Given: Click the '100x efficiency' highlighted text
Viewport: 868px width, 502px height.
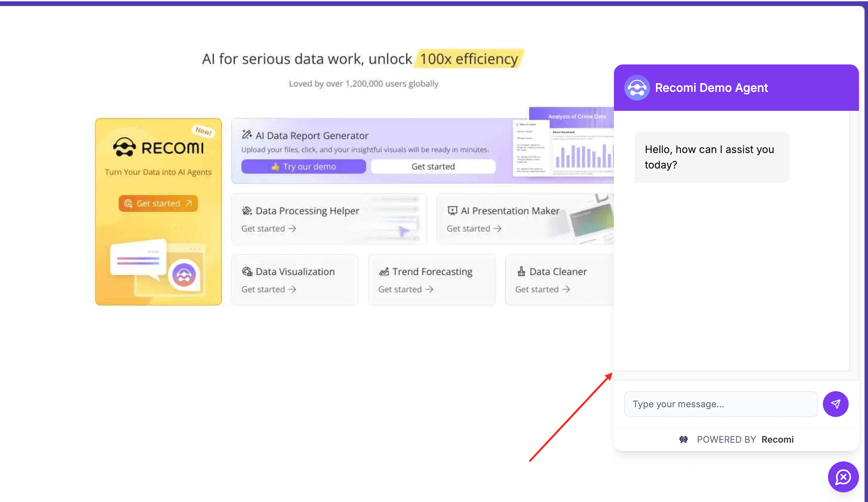Looking at the screenshot, I should tap(469, 59).
